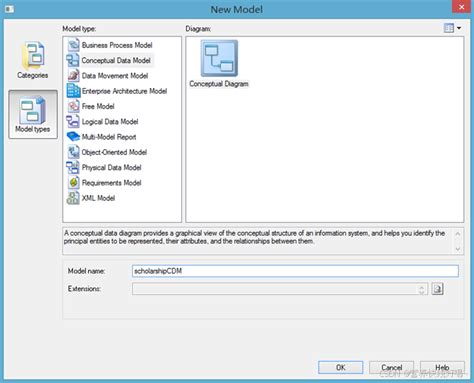
Task: Select the Business Process Model icon
Action: 73,45
